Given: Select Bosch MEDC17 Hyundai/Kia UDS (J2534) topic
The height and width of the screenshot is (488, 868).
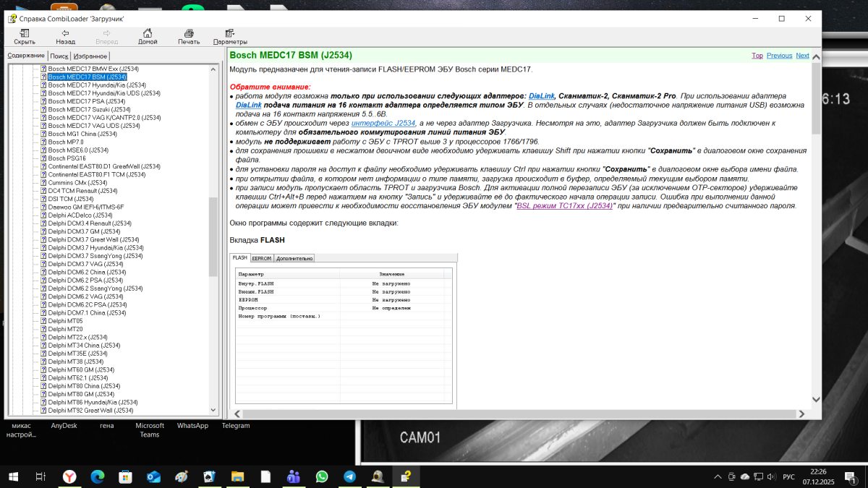Looking at the screenshot, I should coord(104,93).
